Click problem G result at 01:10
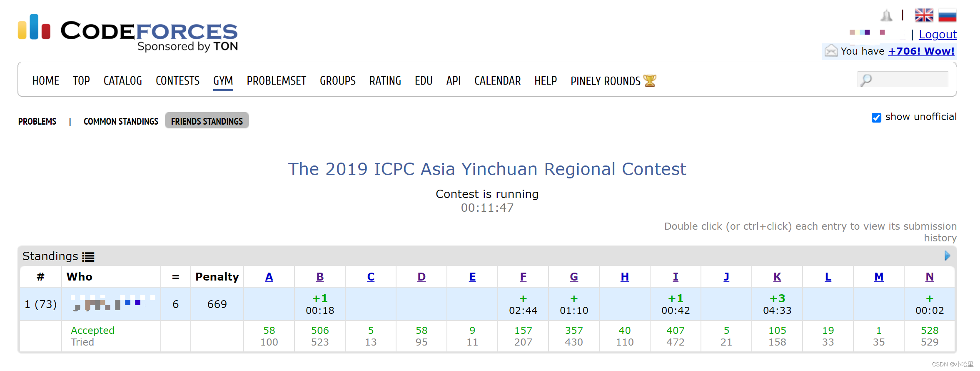This screenshot has height=371, width=980. point(574,304)
